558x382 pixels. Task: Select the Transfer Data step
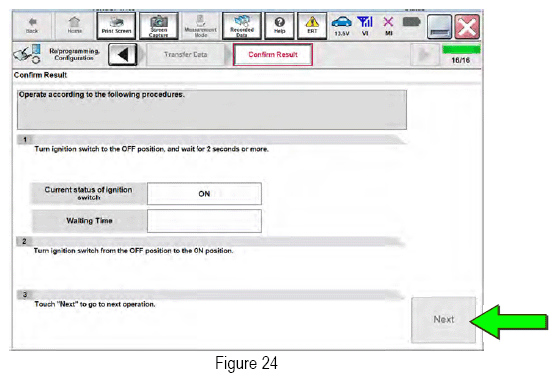tap(185, 54)
